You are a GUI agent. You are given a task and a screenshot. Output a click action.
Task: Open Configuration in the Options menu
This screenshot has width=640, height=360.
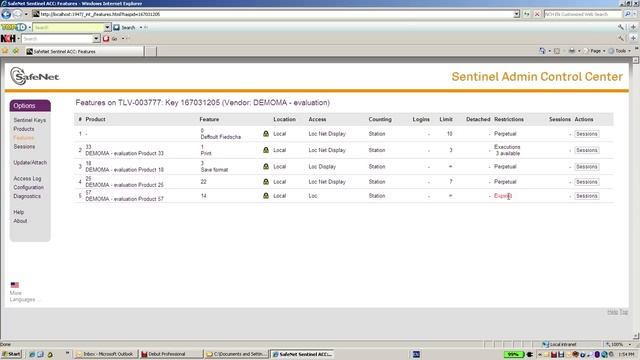pos(29,187)
